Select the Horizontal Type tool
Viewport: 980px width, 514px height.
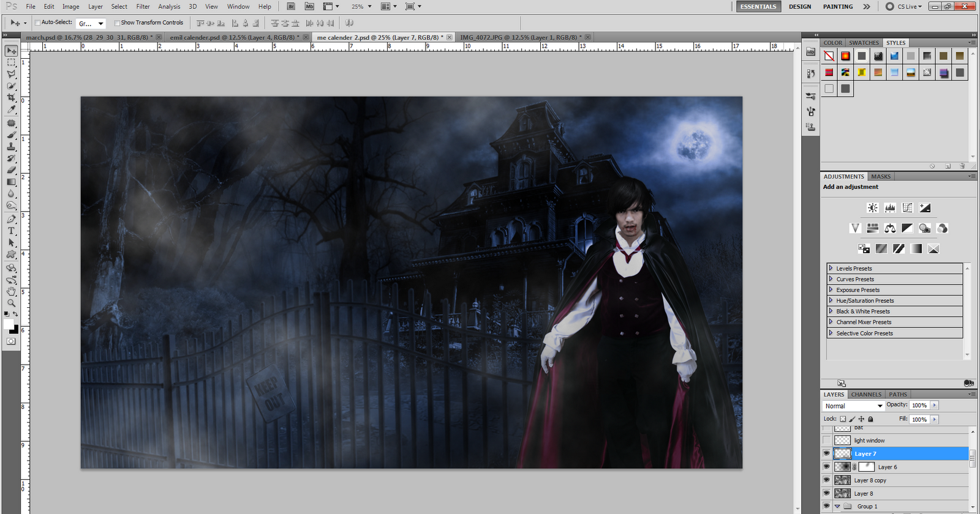click(x=11, y=231)
